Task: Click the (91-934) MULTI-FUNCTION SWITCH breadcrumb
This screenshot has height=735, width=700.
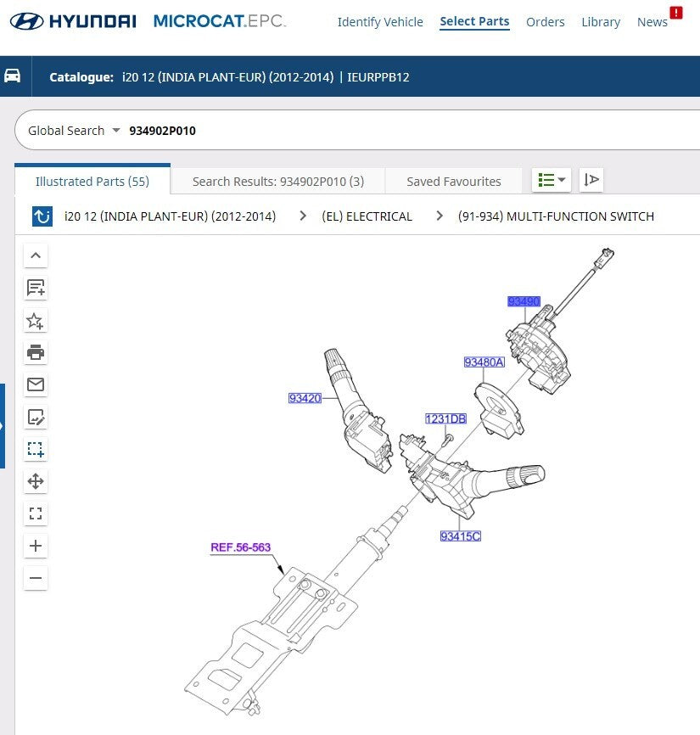Action: coord(556,216)
